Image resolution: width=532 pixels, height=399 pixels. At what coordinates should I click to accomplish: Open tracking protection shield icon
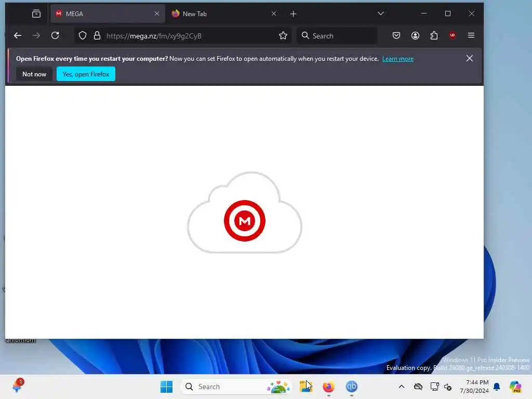pos(83,35)
